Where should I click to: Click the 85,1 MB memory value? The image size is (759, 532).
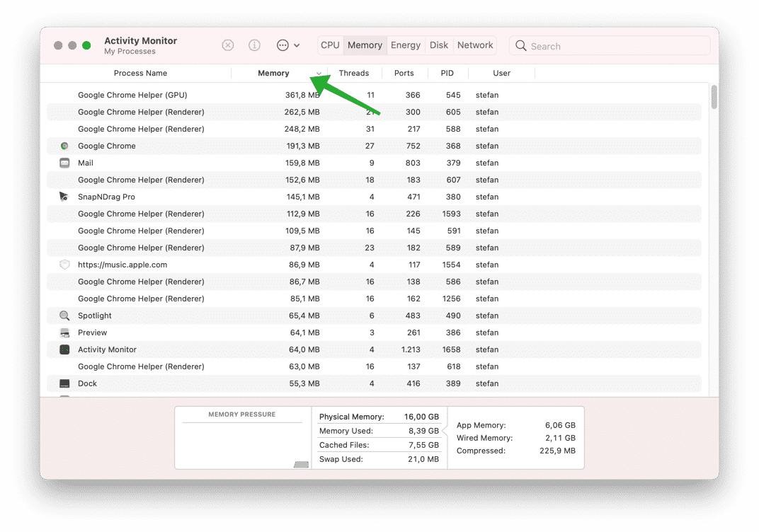[x=305, y=299]
